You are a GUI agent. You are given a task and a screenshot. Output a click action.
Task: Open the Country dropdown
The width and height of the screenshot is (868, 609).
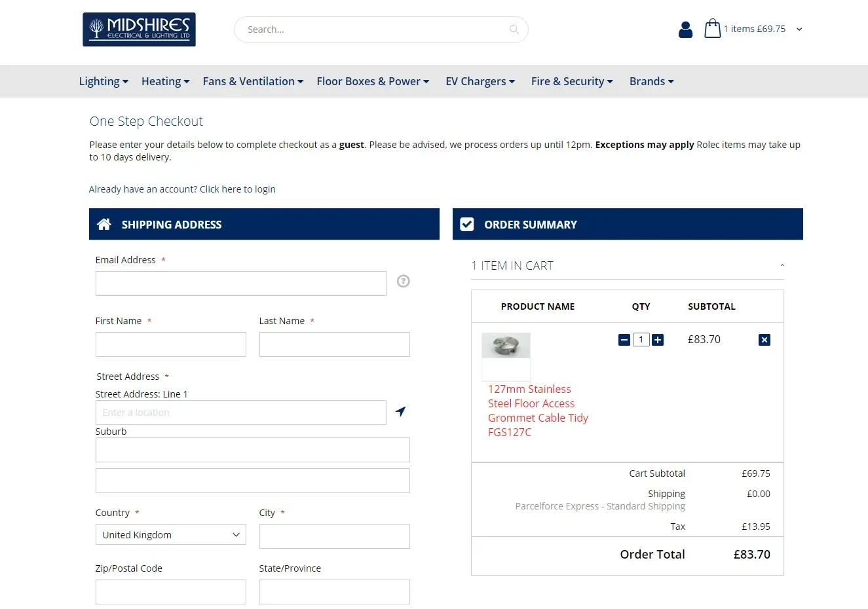coord(170,534)
